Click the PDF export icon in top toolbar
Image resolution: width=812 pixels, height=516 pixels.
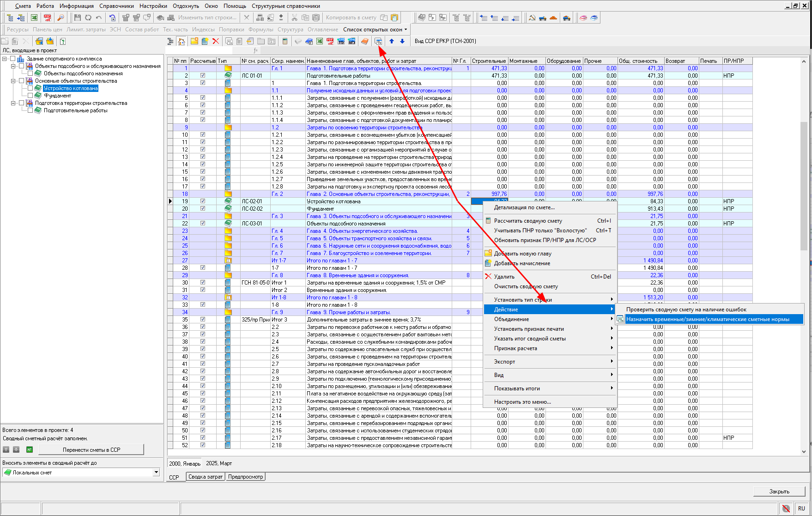47,18
